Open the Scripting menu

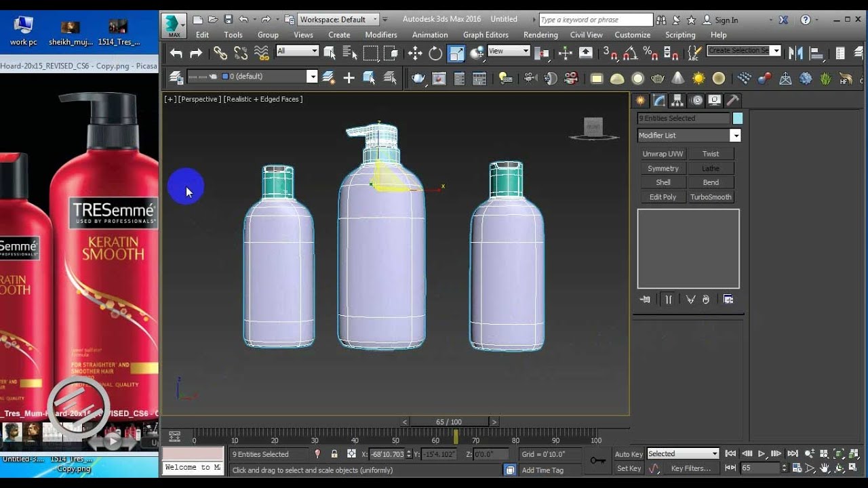click(680, 35)
